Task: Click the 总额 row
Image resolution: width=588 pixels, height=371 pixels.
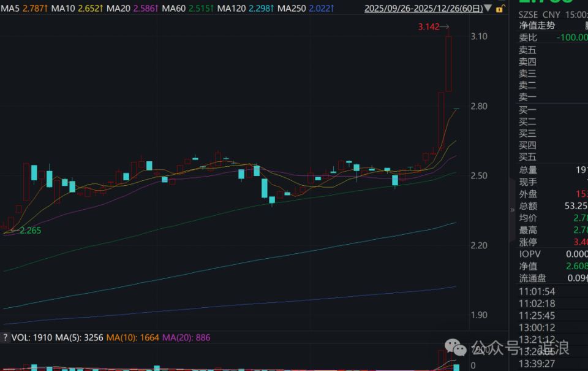Action: click(x=553, y=206)
